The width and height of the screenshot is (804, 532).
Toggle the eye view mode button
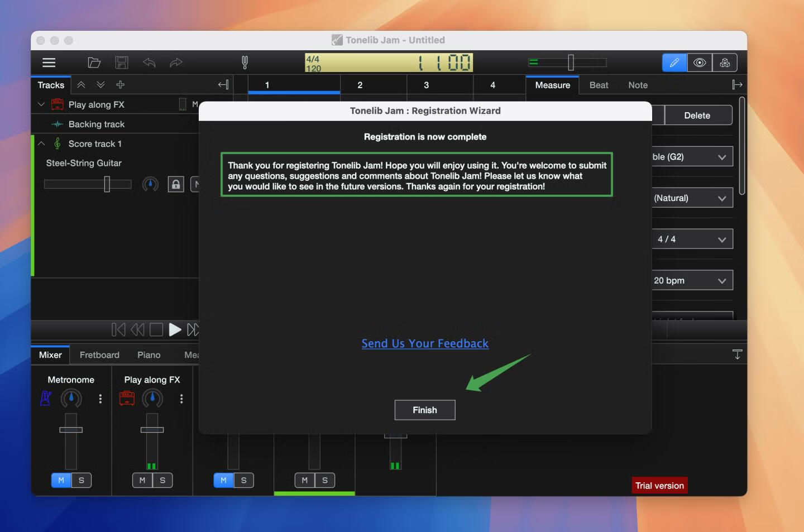point(700,63)
